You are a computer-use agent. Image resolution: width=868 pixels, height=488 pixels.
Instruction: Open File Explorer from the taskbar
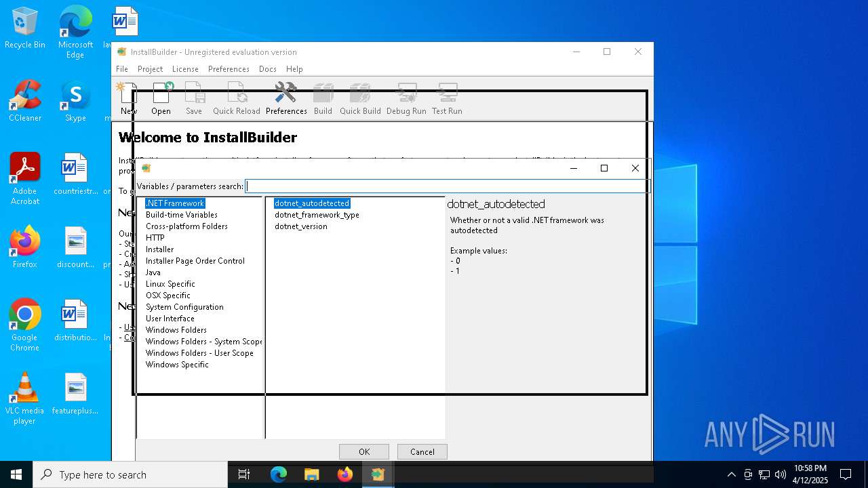pos(311,474)
